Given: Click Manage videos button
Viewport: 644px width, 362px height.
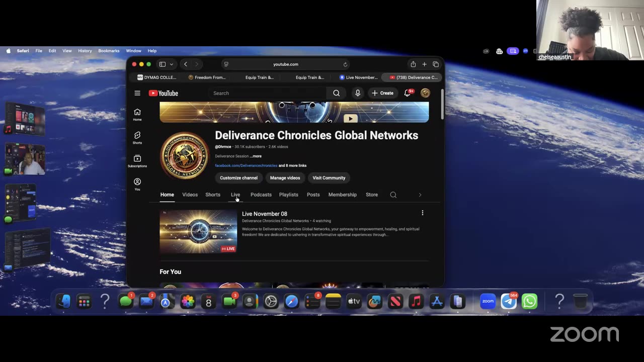Looking at the screenshot, I should click(285, 178).
